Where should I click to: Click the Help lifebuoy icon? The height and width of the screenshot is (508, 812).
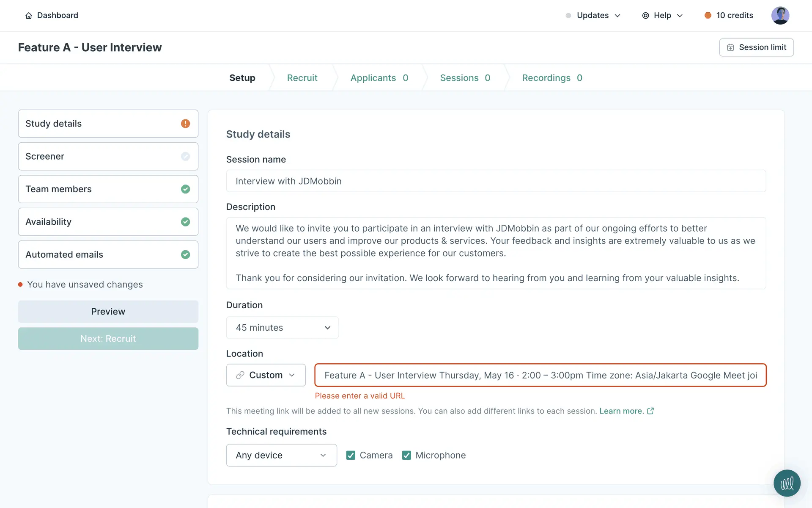pos(645,16)
